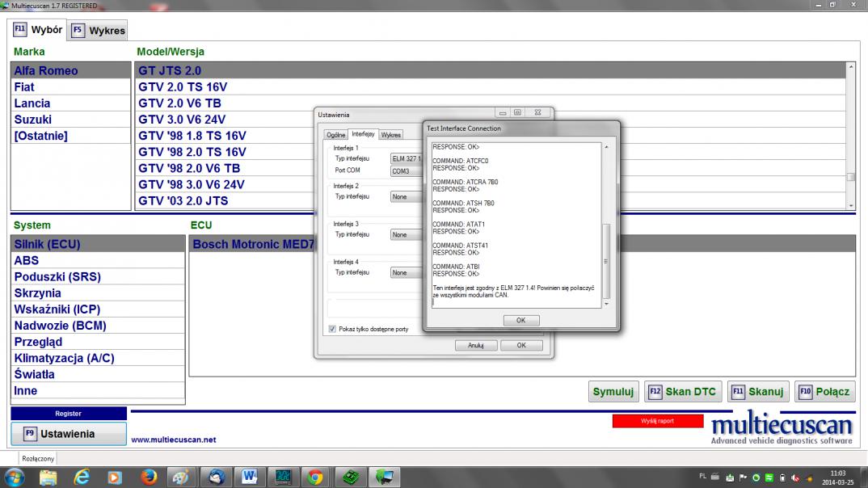Click the F10 key icon on Połącz
This screenshot has height=488, width=868.
[x=806, y=392]
